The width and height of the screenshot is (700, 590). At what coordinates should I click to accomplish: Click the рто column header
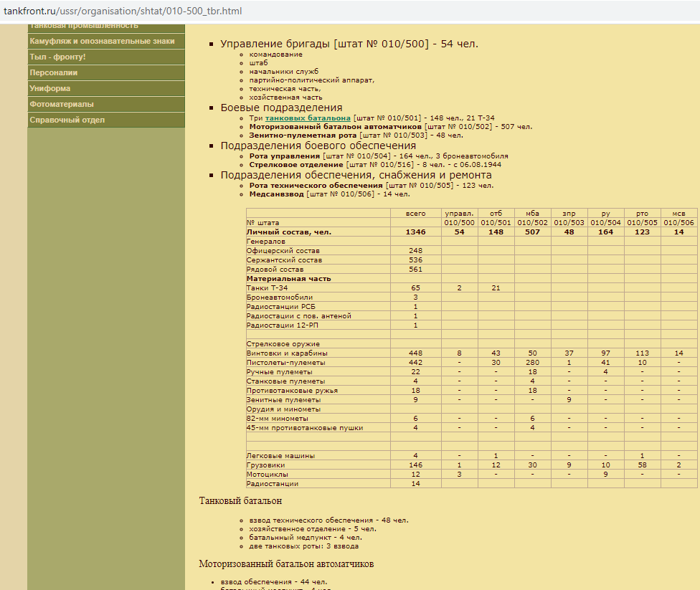pyautogui.click(x=642, y=214)
